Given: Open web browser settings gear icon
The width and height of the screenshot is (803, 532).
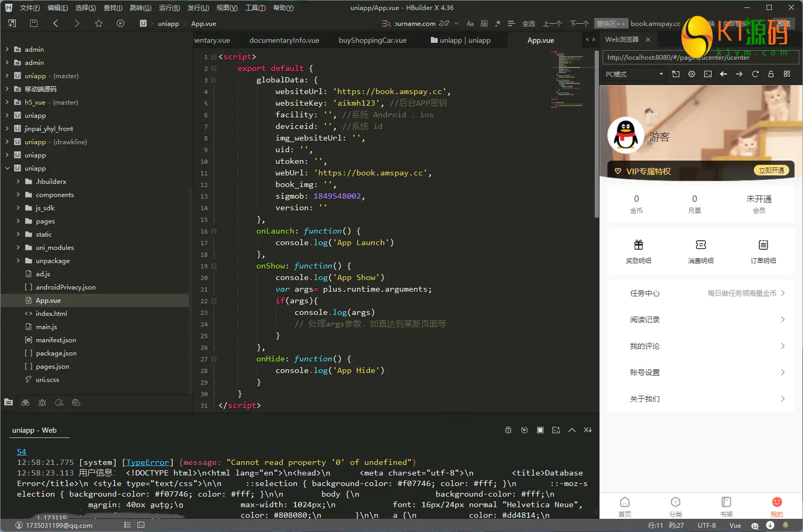Looking at the screenshot, I should point(691,74).
